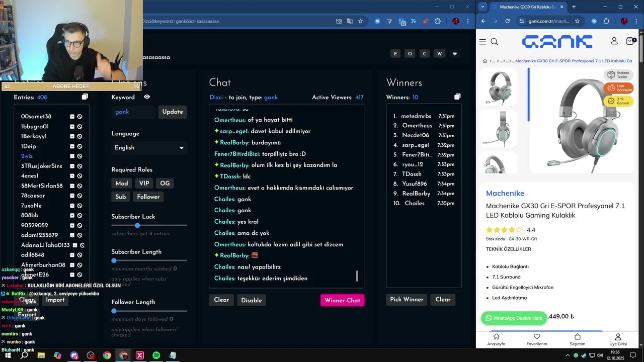Ban entrant 00samet38 with the block icon
The image size is (644, 362).
click(x=79, y=117)
